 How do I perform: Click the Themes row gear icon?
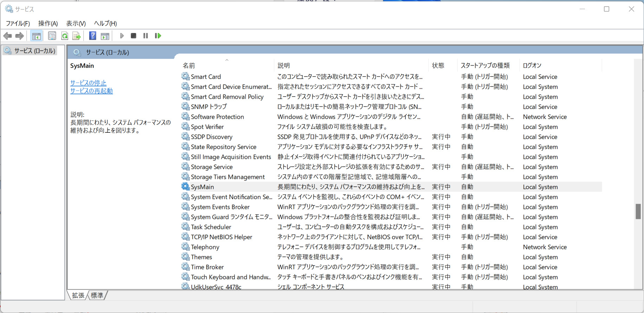coord(186,257)
